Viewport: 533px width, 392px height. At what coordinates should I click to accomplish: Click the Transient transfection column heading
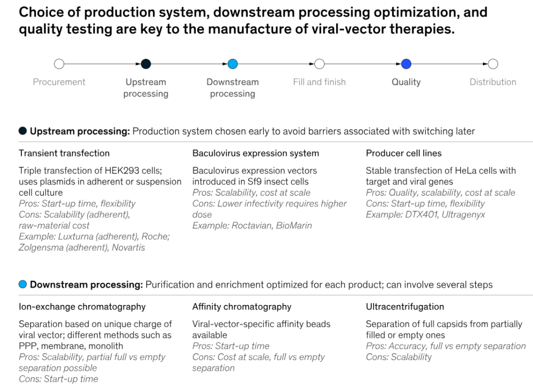click(64, 153)
